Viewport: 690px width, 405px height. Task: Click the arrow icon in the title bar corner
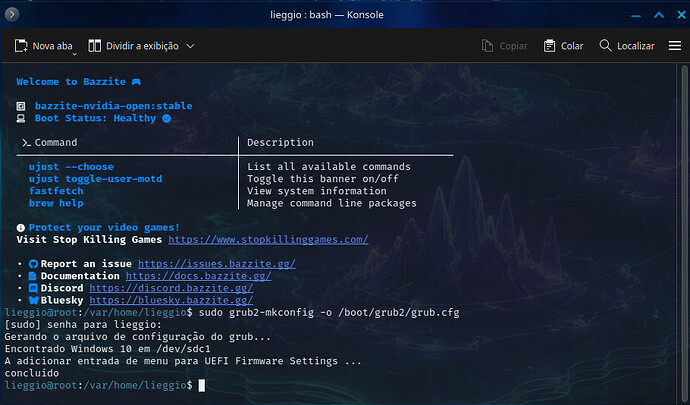(12, 15)
